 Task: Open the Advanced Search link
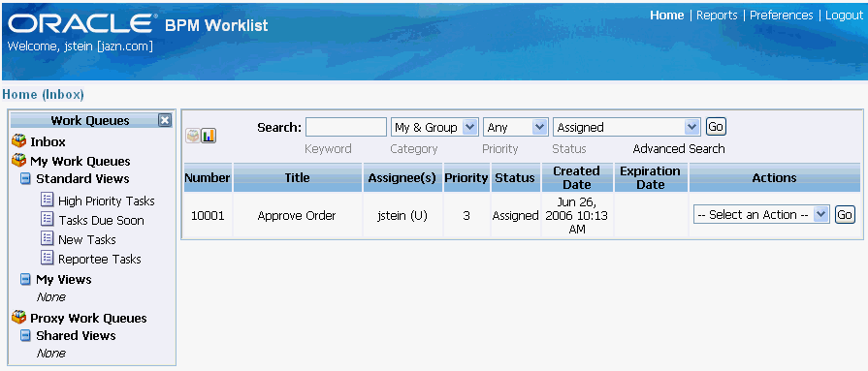coord(679,149)
